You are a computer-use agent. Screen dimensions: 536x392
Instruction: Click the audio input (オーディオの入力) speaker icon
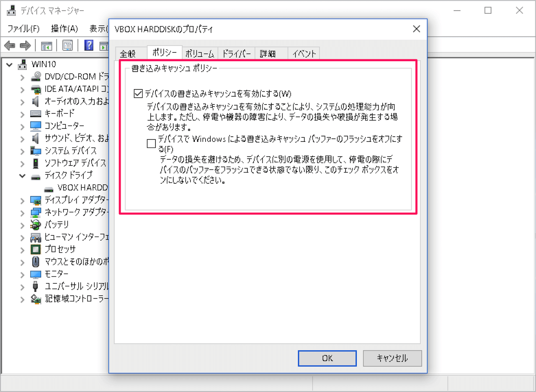(x=36, y=101)
